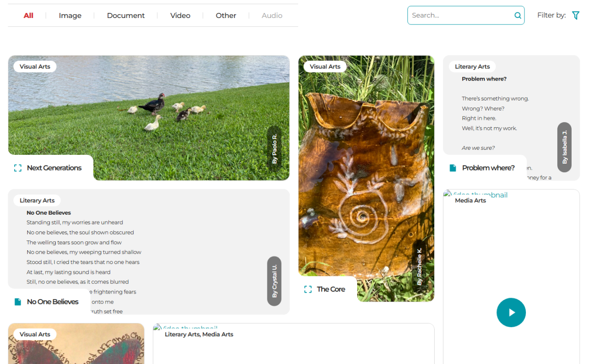The width and height of the screenshot is (590, 364).
Task: Type in the Search field
Action: point(461,15)
